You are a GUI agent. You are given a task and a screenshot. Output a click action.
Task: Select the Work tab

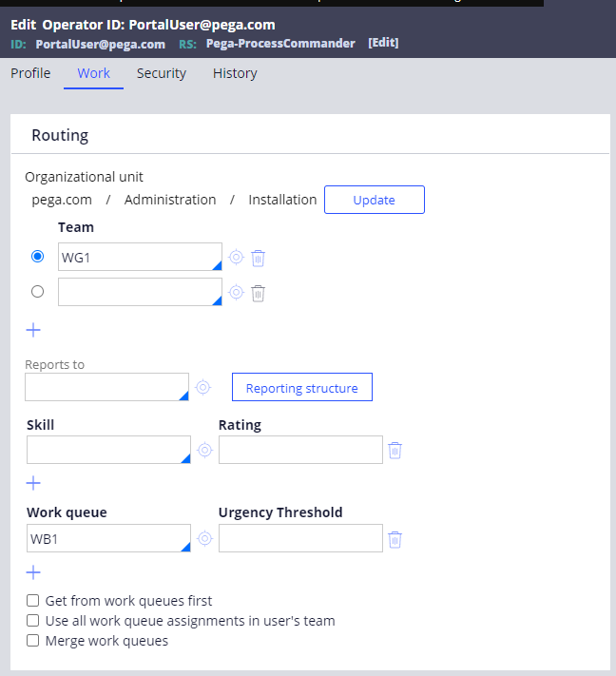tap(93, 73)
